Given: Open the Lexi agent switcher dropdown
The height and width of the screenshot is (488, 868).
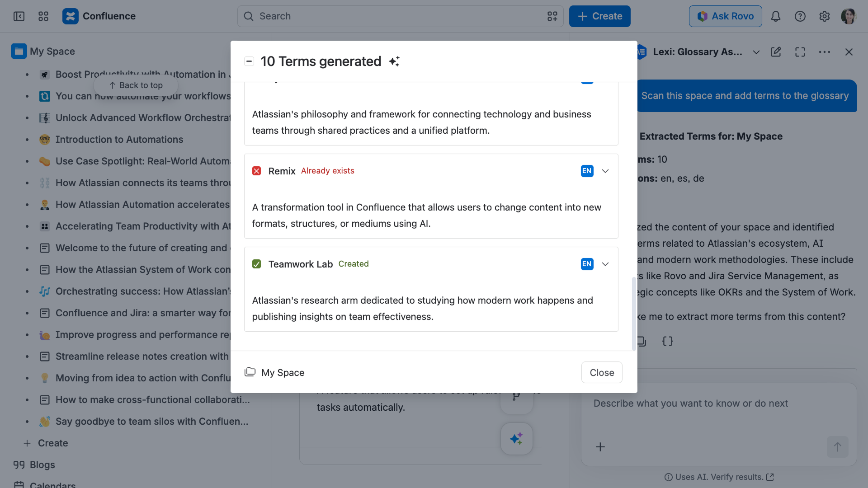Looking at the screenshot, I should pos(756,52).
